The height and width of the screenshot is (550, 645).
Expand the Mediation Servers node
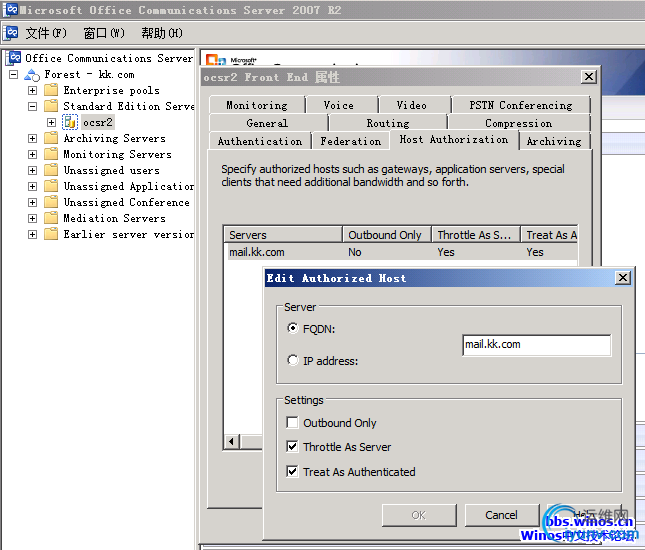[x=32, y=218]
